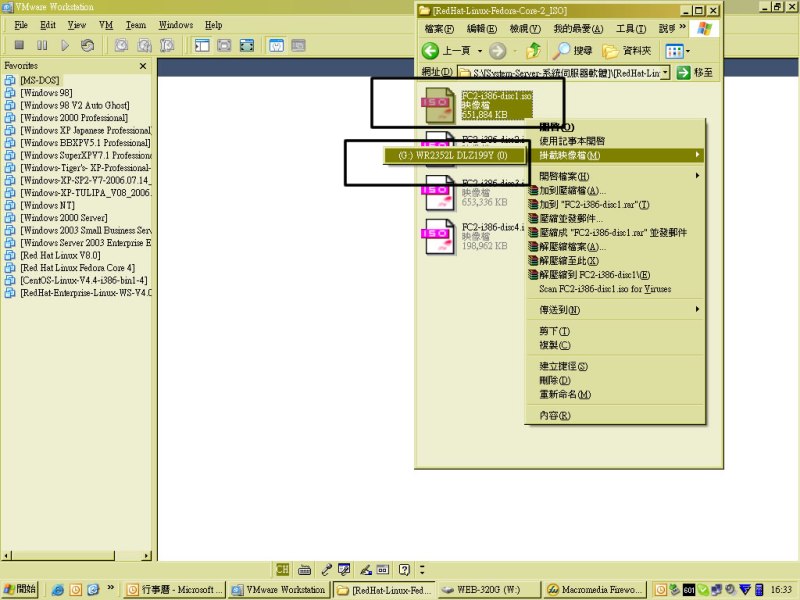The width and height of the screenshot is (800, 600).
Task: Click the VMware Power On play icon
Action: [65, 45]
